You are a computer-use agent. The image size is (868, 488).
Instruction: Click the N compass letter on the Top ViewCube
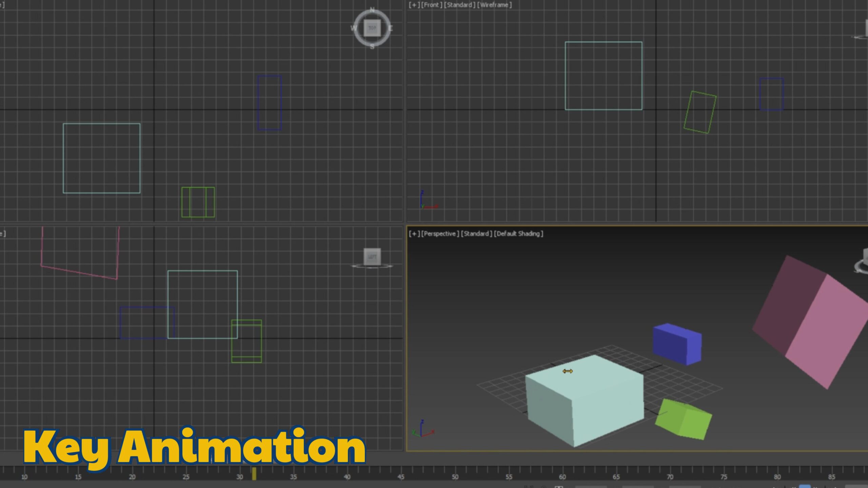click(372, 10)
